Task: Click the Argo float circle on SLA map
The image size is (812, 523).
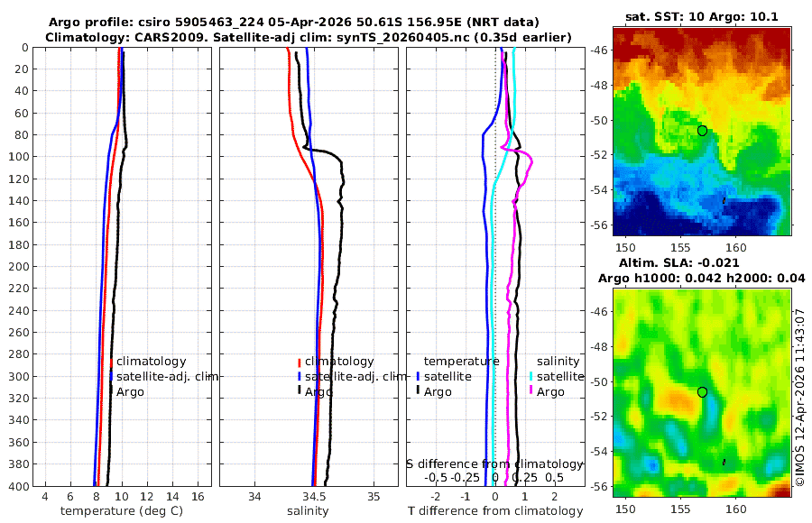Action: point(702,392)
